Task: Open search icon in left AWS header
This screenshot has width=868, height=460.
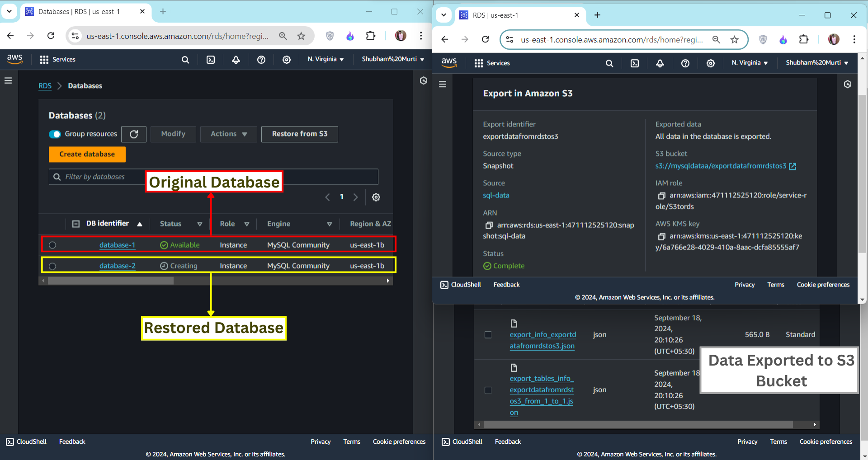Action: pyautogui.click(x=185, y=60)
